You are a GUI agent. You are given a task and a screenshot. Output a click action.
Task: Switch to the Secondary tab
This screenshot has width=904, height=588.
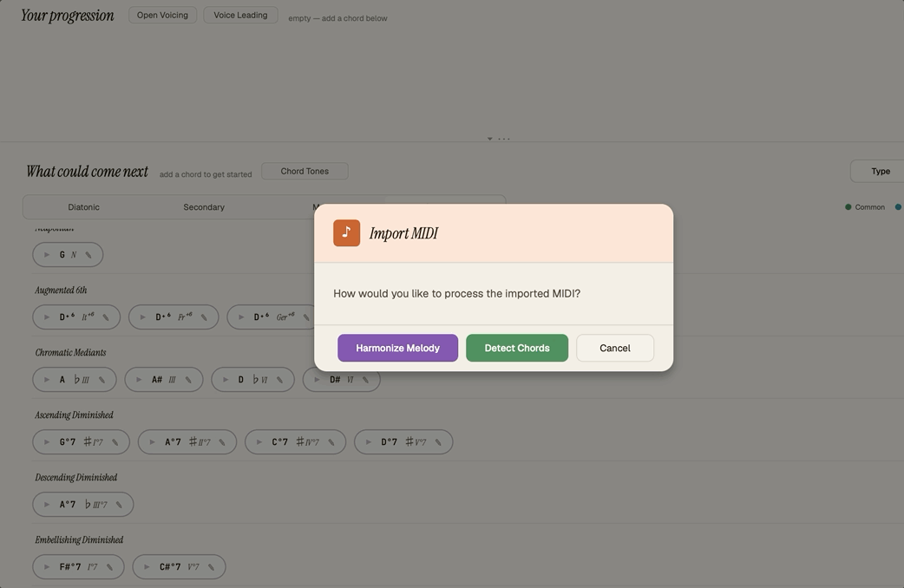click(x=204, y=207)
